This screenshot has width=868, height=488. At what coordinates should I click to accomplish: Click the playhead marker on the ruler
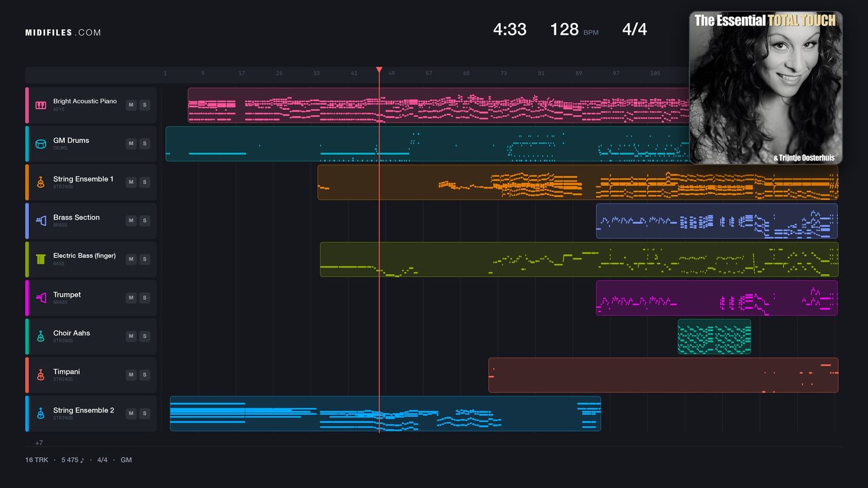(379, 70)
